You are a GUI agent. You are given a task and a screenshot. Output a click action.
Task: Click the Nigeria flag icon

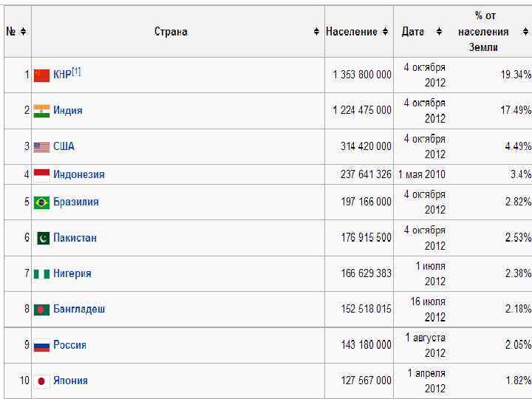coord(41,274)
